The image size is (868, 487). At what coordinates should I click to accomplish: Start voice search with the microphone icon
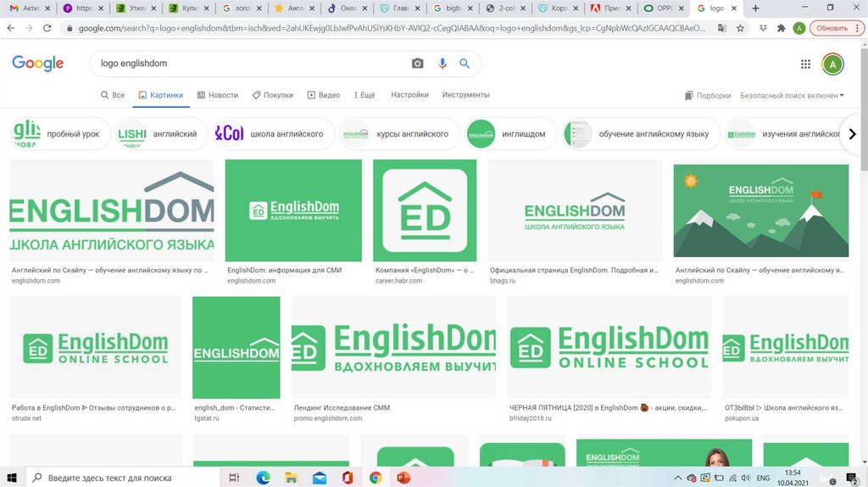click(x=442, y=64)
